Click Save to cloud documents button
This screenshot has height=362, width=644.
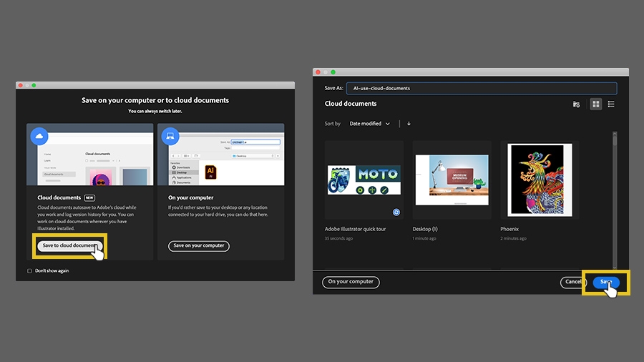coord(70,246)
